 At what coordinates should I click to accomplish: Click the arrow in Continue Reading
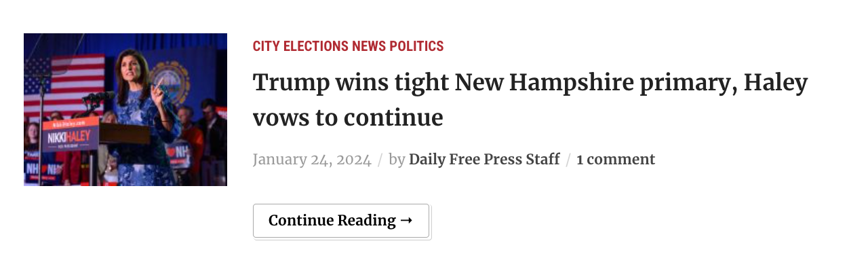click(x=406, y=221)
